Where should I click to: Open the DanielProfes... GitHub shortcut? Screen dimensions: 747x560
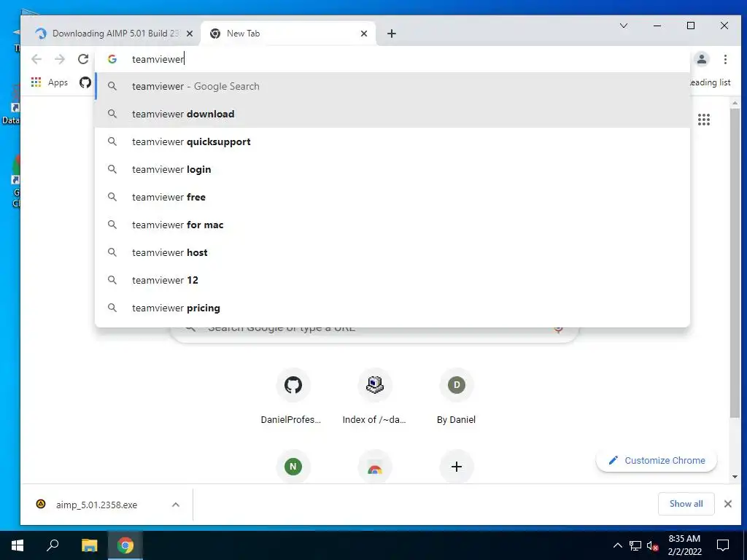coord(293,396)
